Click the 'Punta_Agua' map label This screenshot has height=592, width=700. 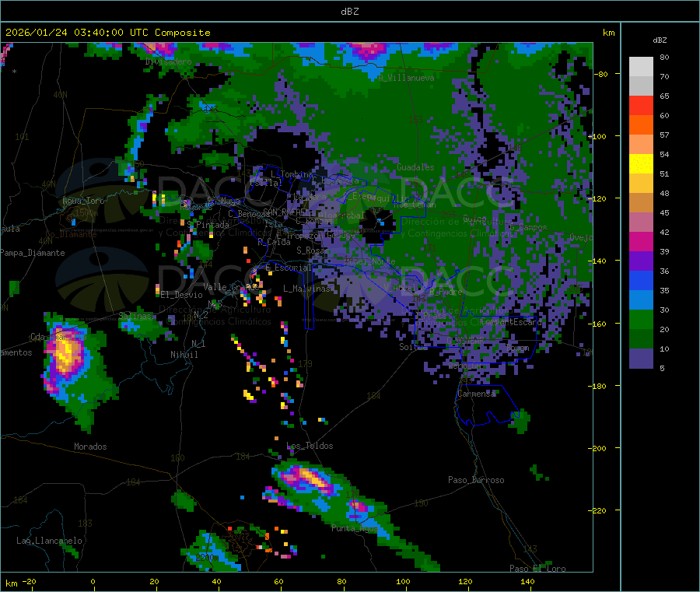point(355,528)
